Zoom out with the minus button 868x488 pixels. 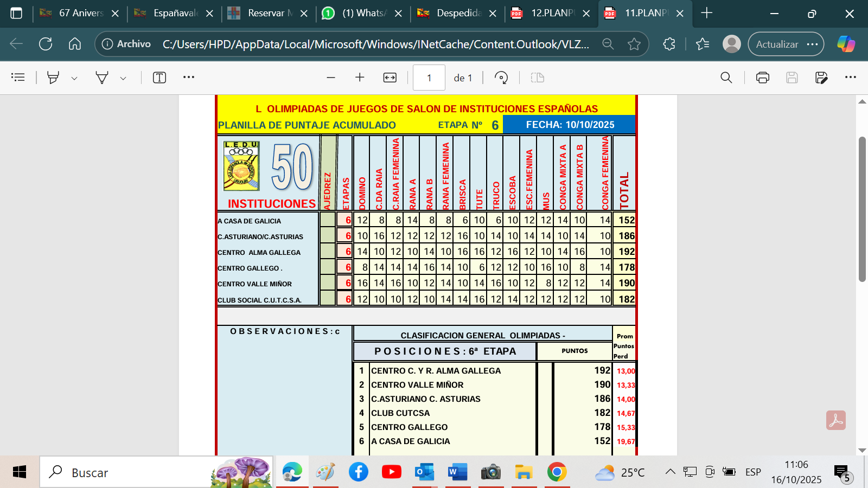tap(331, 78)
